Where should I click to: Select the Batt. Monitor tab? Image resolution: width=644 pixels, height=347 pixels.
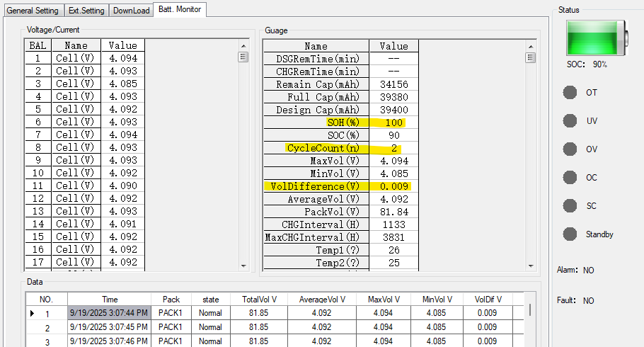coord(180,10)
